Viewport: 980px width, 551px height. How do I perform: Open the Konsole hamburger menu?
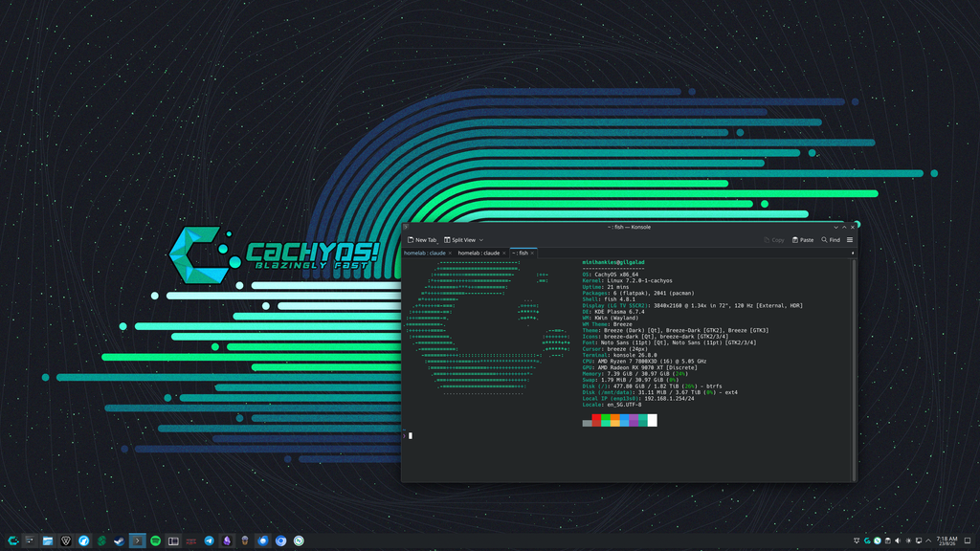tap(850, 240)
